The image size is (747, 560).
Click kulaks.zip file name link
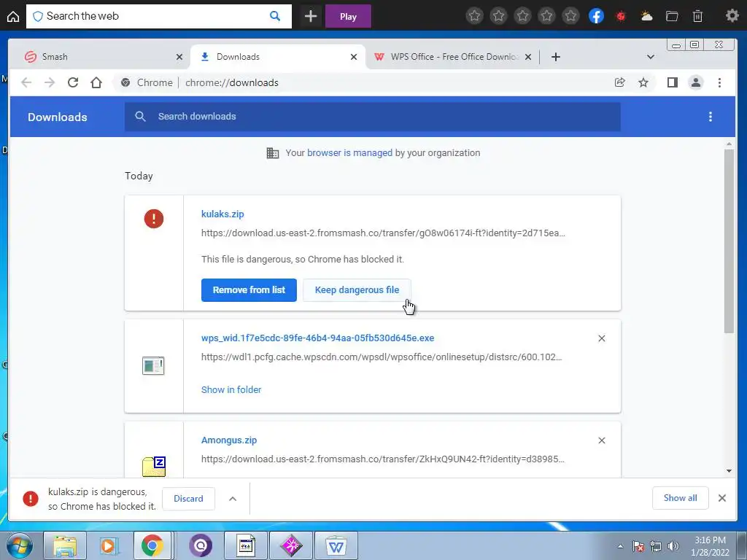point(222,214)
